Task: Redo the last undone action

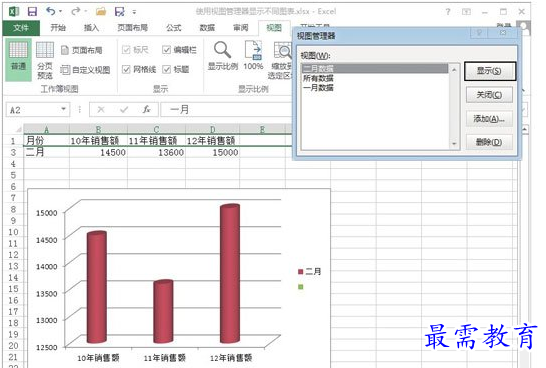Action: point(76,11)
